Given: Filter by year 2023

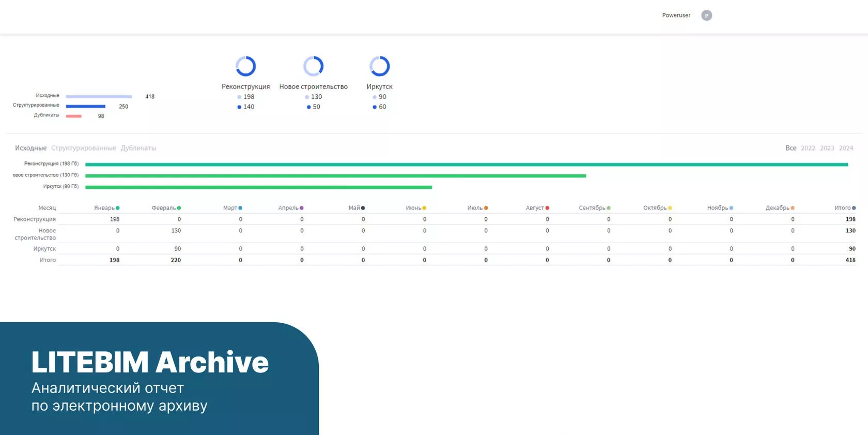Looking at the screenshot, I should [x=827, y=148].
